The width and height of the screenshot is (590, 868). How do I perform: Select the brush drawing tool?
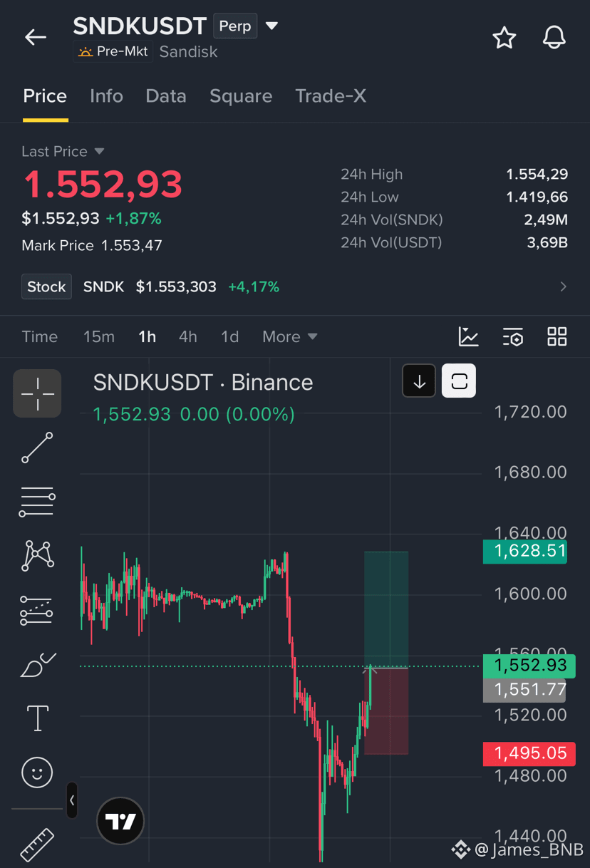(x=37, y=665)
